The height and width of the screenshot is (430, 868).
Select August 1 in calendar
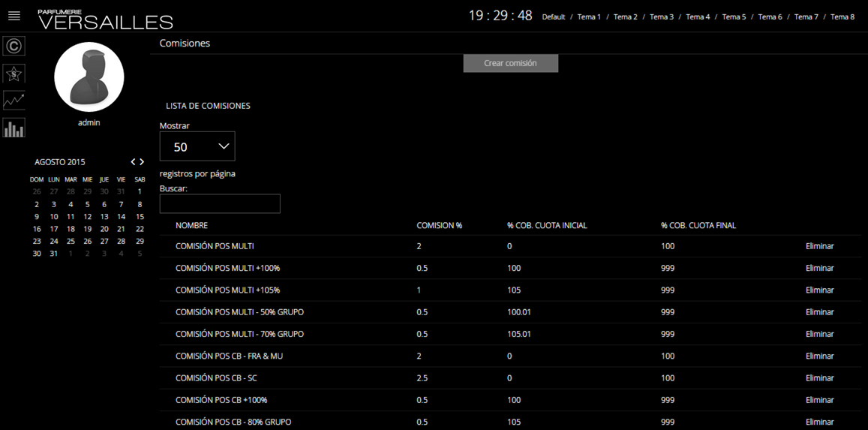pos(140,191)
